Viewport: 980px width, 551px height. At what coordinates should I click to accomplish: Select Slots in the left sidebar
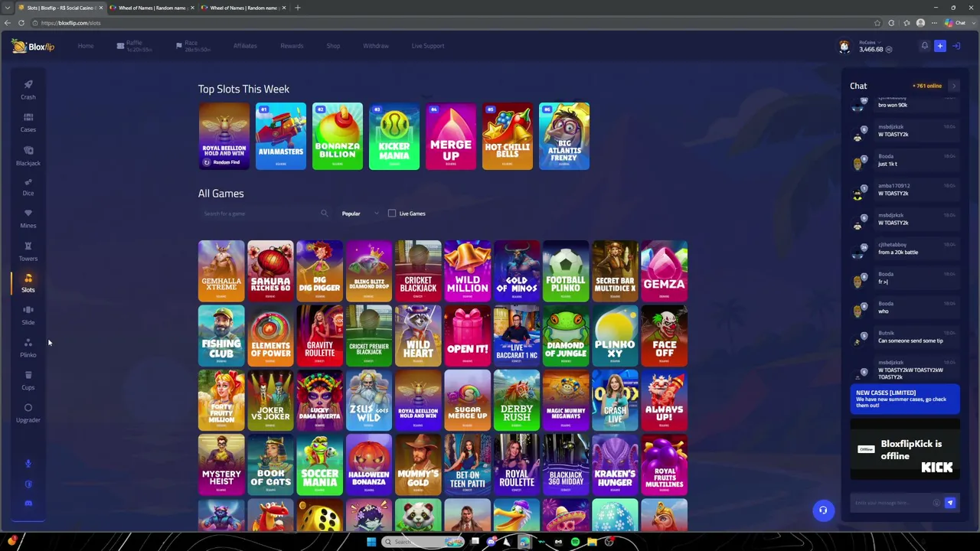(x=28, y=283)
